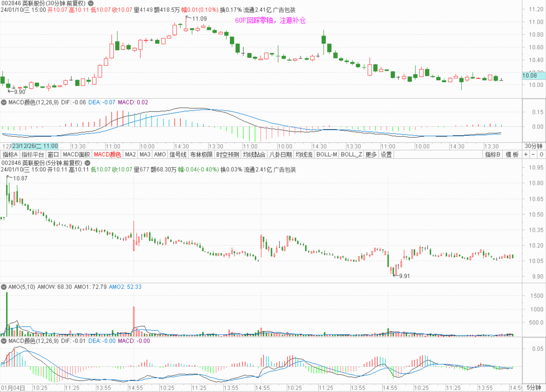
Task: Select the 均线黏合 indicator
Action: point(254,154)
